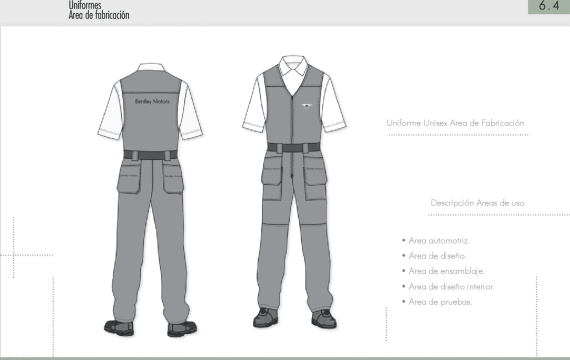Select the 'Bentley Motors' text on back
The height and width of the screenshot is (360, 570).
pyautogui.click(x=152, y=101)
